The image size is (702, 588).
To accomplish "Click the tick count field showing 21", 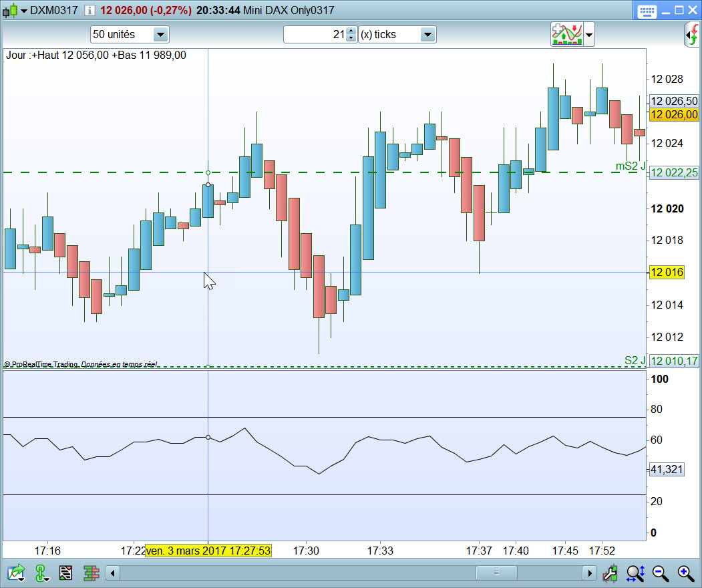I will click(315, 35).
